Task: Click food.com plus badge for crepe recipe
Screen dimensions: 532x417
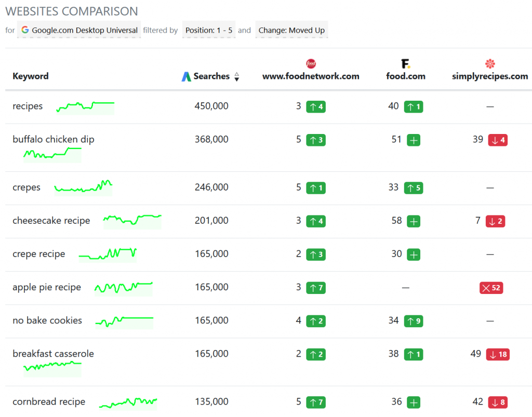Action: [x=414, y=254]
